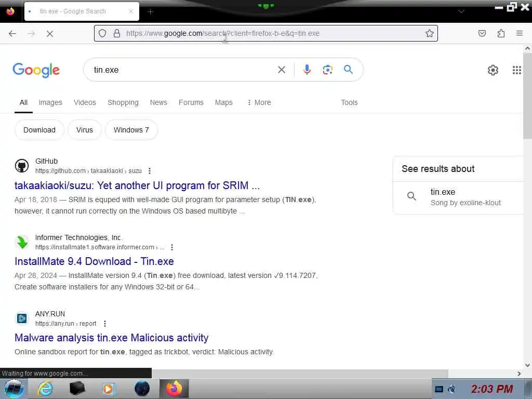Click the URL address bar
The image size is (532, 399).
pyautogui.click(x=266, y=33)
